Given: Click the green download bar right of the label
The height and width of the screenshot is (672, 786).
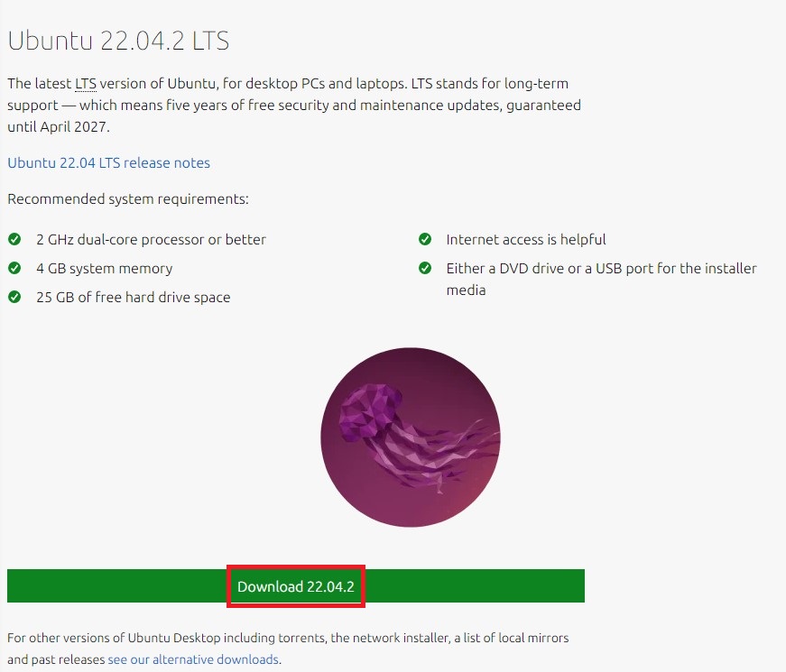Looking at the screenshot, I should coord(475,585).
